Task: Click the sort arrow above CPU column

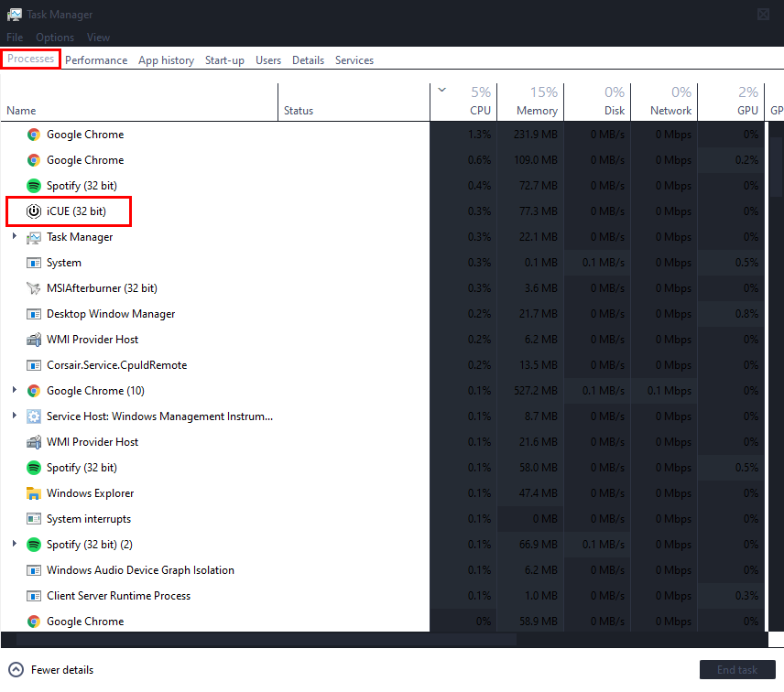Action: (x=442, y=90)
